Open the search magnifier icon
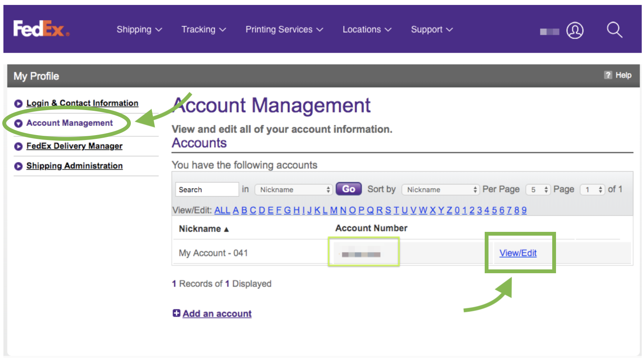 pos(614,30)
